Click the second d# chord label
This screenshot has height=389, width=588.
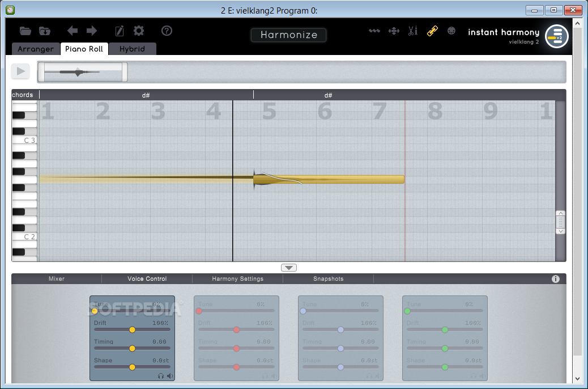(x=328, y=95)
